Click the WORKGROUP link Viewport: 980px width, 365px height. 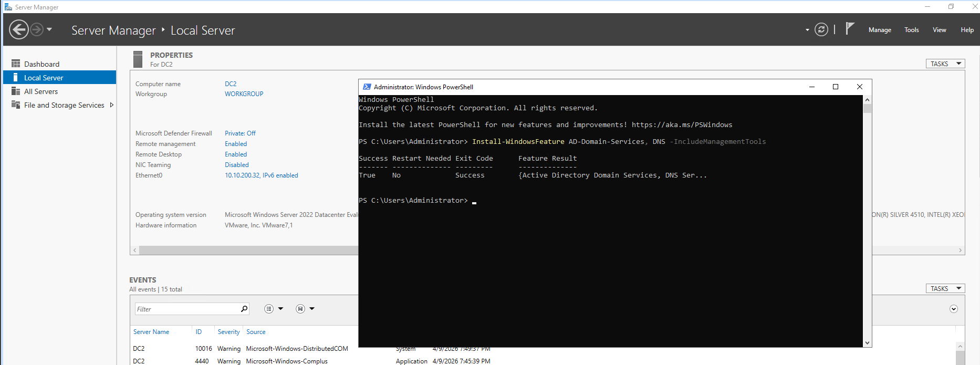[244, 94]
